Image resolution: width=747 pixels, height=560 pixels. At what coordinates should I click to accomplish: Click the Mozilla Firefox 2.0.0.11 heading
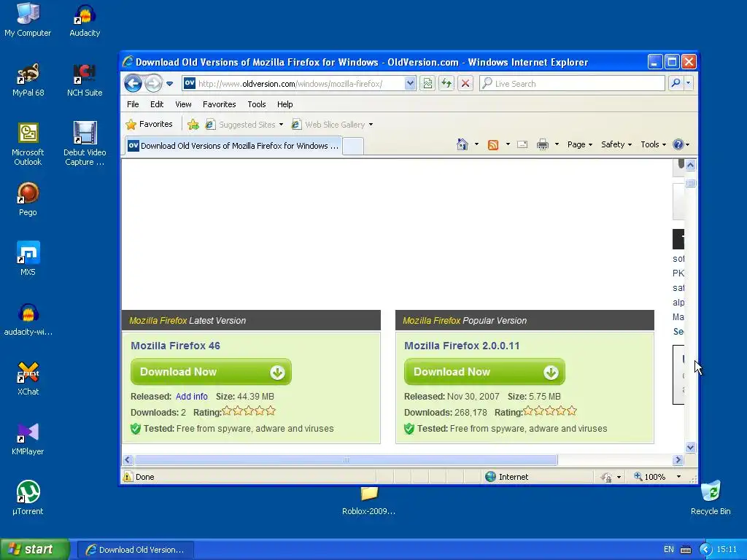pos(462,346)
